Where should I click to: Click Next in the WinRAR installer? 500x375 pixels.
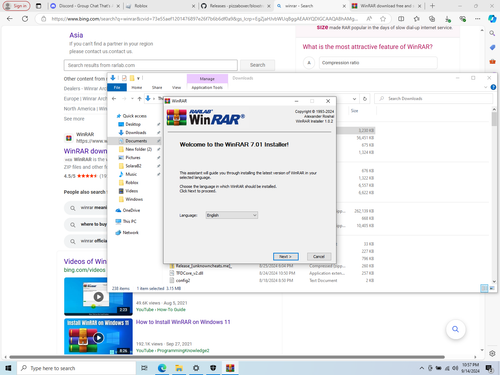click(286, 256)
